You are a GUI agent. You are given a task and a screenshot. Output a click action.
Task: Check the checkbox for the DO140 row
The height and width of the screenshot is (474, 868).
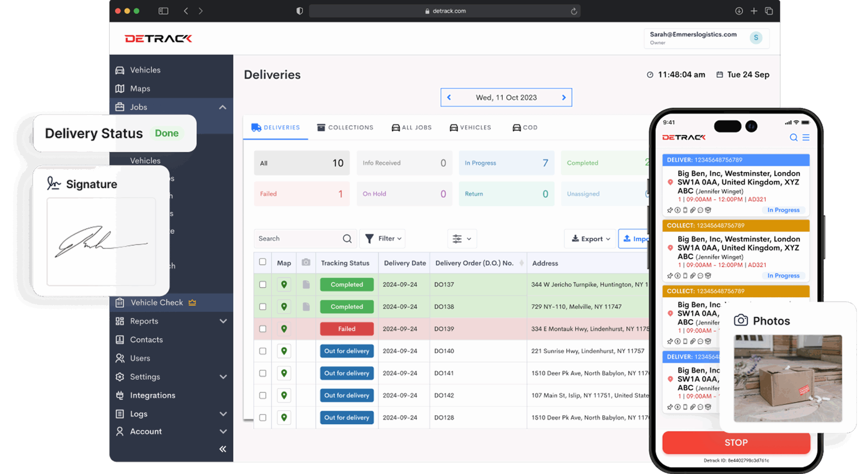tap(263, 351)
